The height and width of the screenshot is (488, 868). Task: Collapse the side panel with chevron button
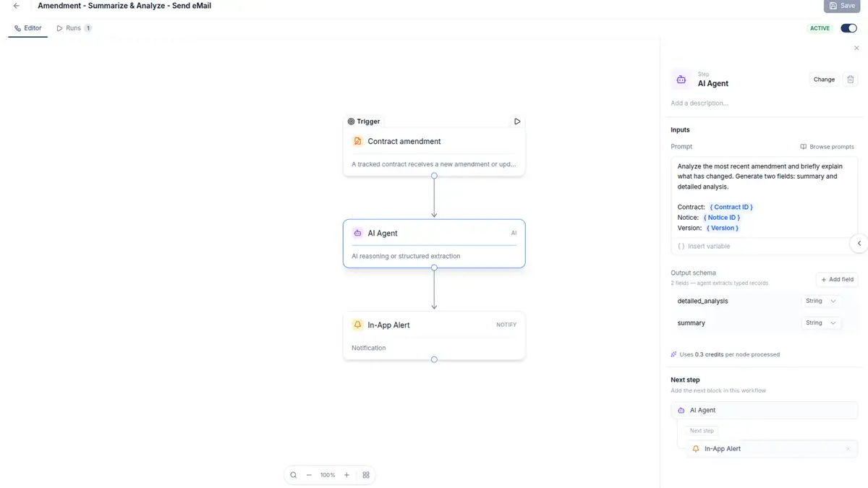click(x=859, y=244)
